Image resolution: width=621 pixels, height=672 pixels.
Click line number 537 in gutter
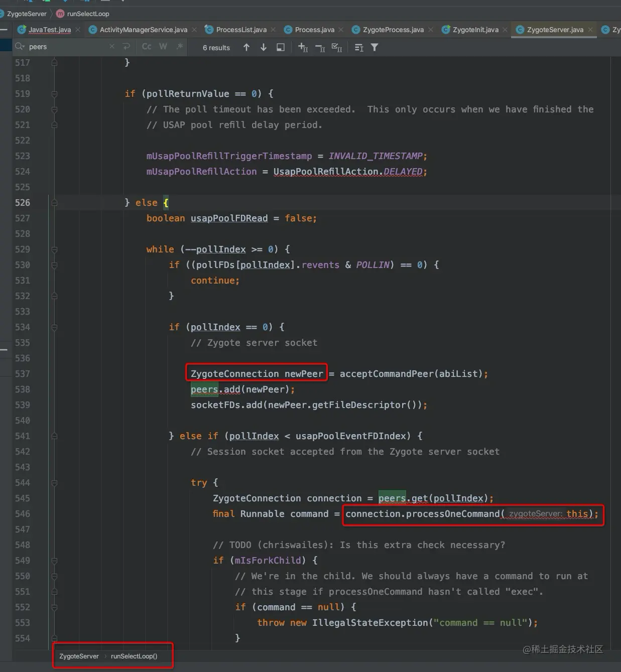point(23,374)
